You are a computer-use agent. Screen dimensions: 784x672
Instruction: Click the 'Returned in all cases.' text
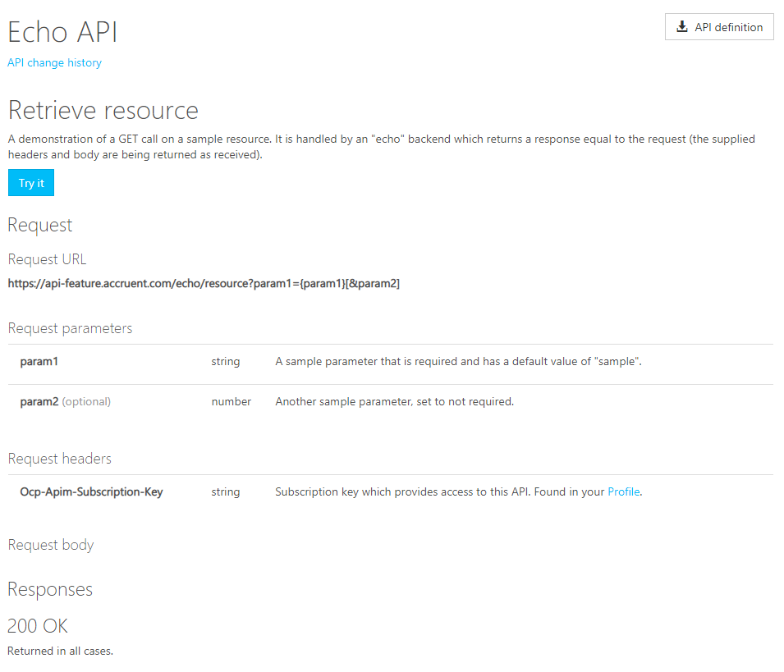pyautogui.click(x=61, y=651)
